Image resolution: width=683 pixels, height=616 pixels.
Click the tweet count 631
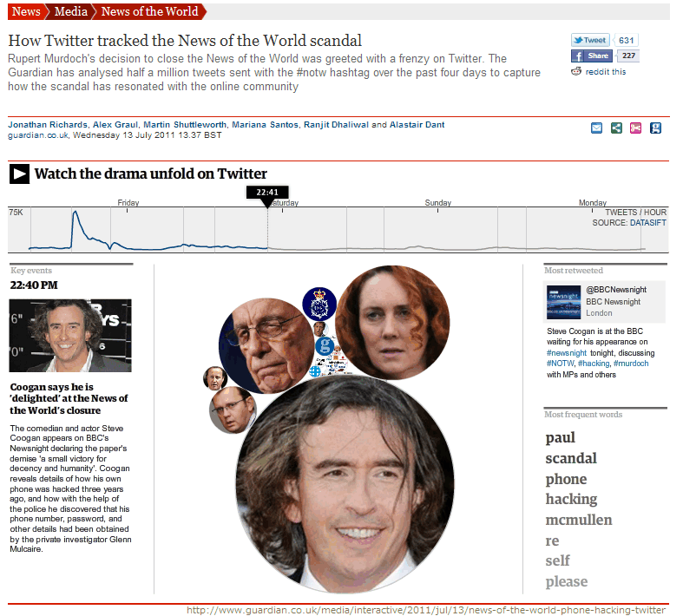pyautogui.click(x=626, y=40)
